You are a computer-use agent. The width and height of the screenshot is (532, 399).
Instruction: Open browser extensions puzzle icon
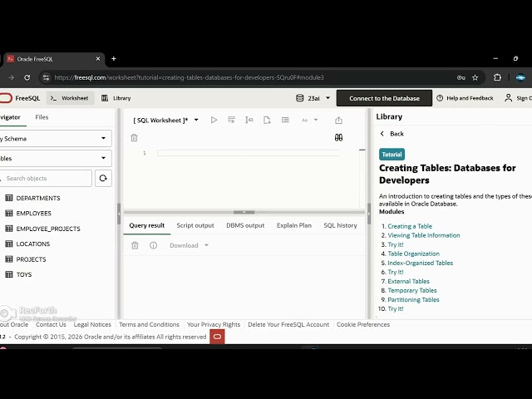pos(497,77)
